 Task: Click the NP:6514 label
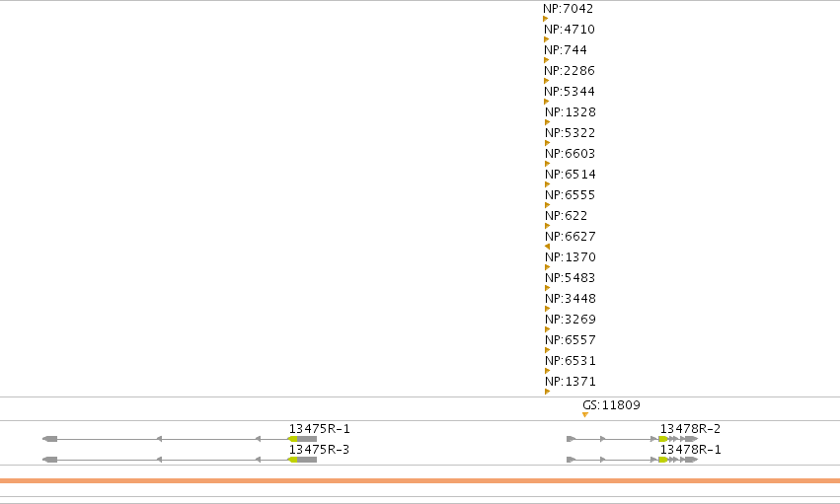(x=571, y=175)
